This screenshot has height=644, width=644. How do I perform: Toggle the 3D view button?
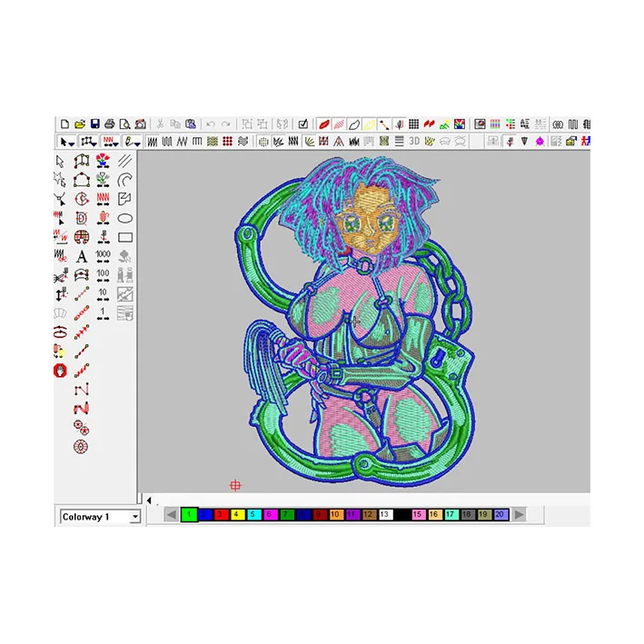(x=414, y=142)
